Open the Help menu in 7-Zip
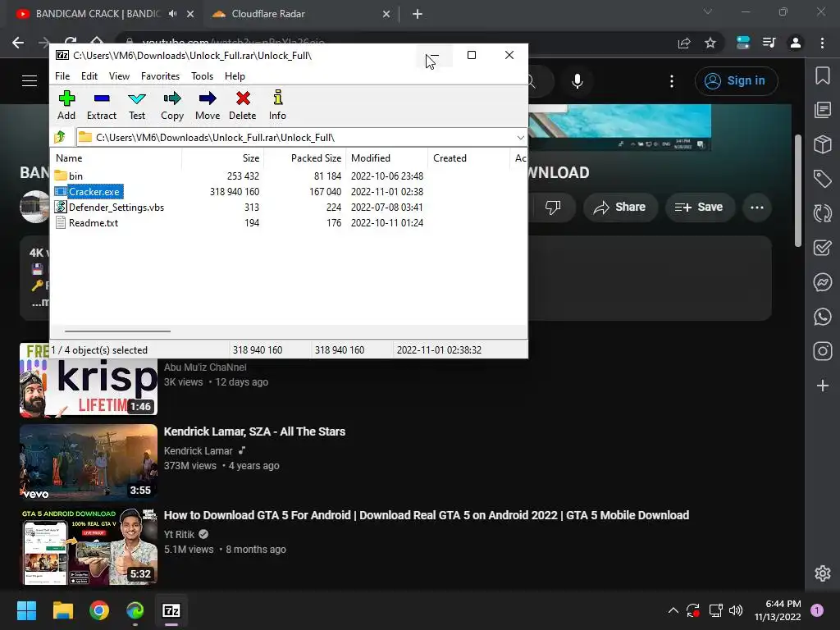This screenshot has width=840, height=630. pyautogui.click(x=235, y=76)
